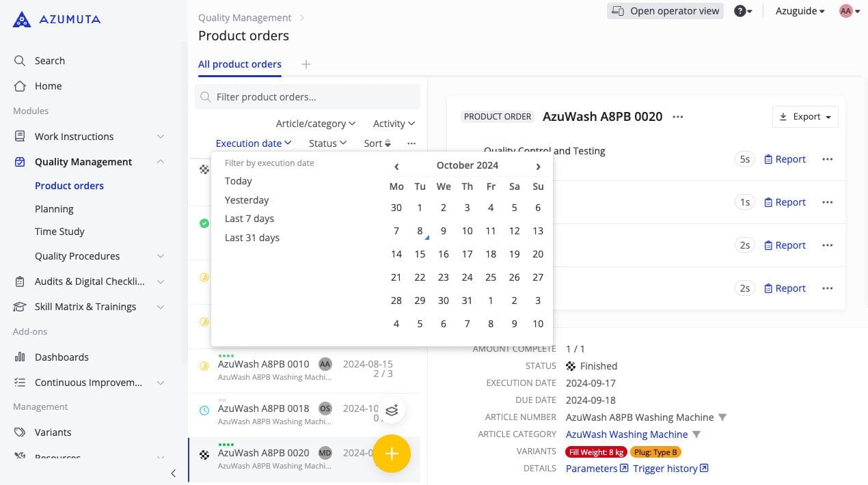Open the AA avatar account icon
Viewport: 868px width, 485px height.
[845, 11]
